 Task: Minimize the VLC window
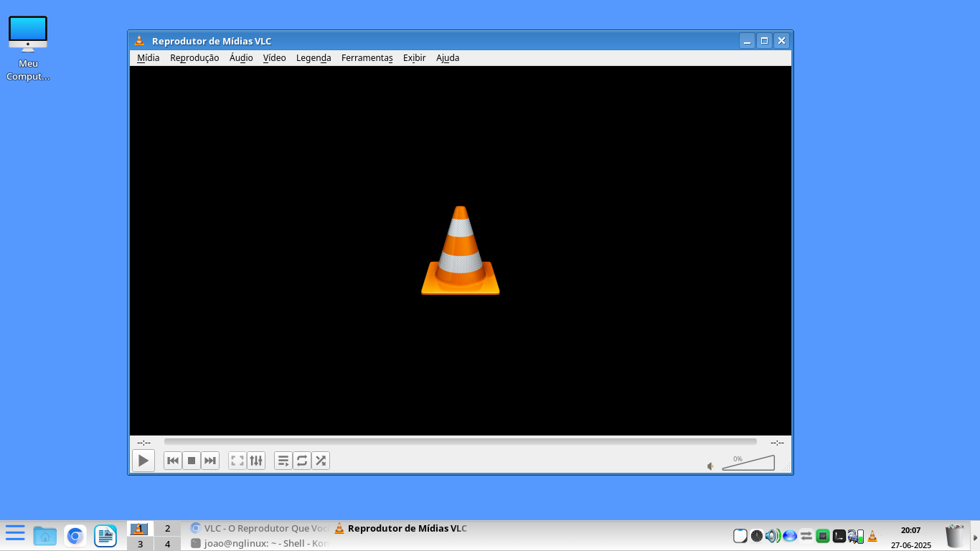(x=747, y=41)
